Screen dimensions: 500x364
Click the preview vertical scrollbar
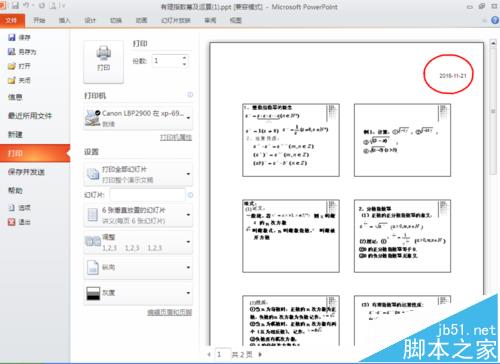tap(493, 112)
